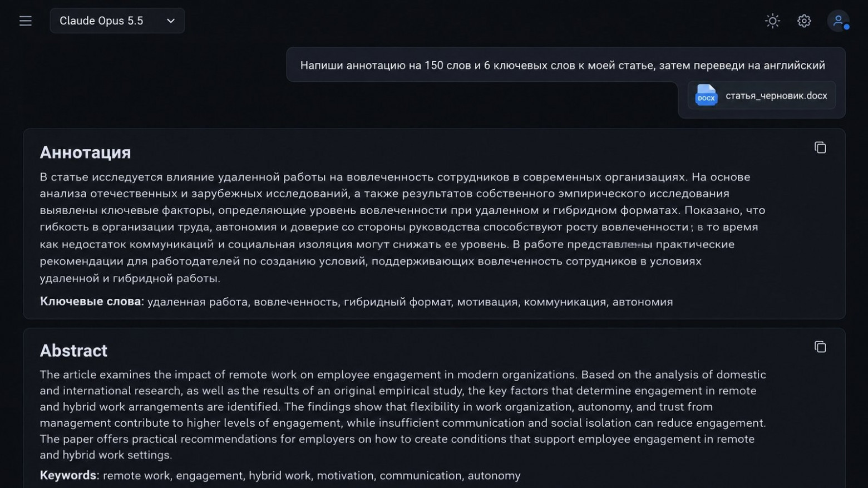Click the notification dot on profile avatar
Viewport: 868px width, 488px height.
click(x=846, y=27)
